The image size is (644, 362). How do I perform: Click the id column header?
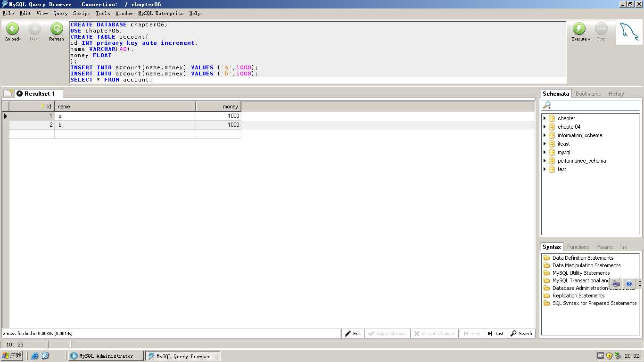point(32,107)
